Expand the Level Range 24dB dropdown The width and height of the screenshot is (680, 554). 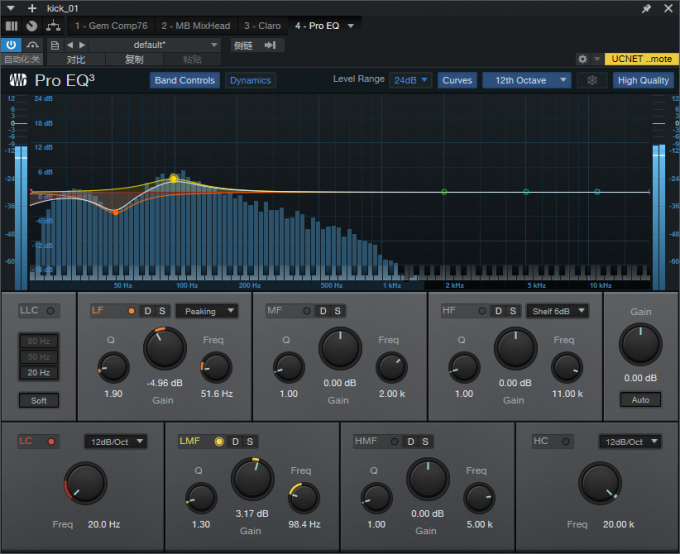[411, 81]
